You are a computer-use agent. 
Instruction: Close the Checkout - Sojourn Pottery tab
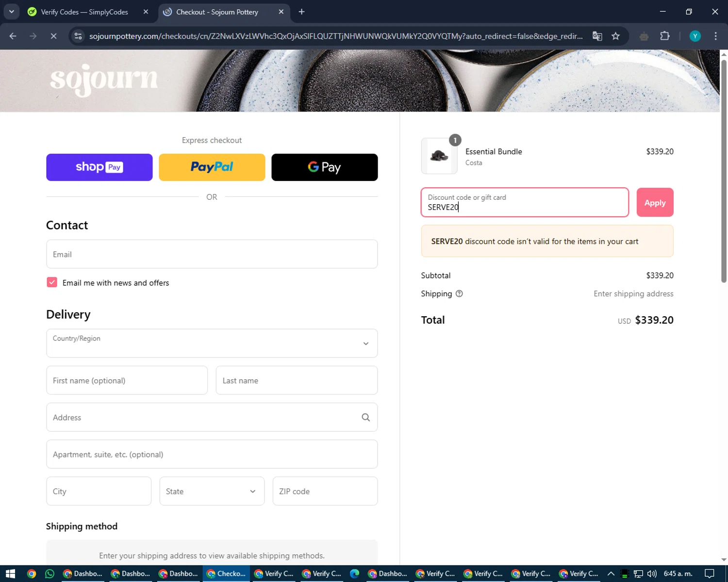point(281,12)
